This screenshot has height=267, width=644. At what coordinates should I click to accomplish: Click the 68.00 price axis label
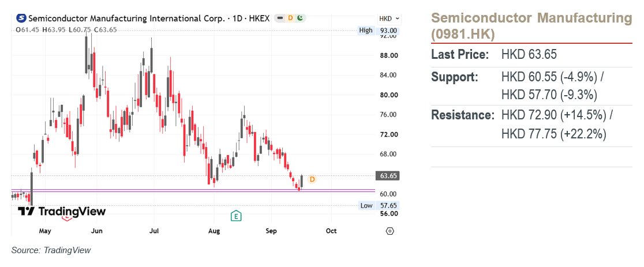click(388, 154)
